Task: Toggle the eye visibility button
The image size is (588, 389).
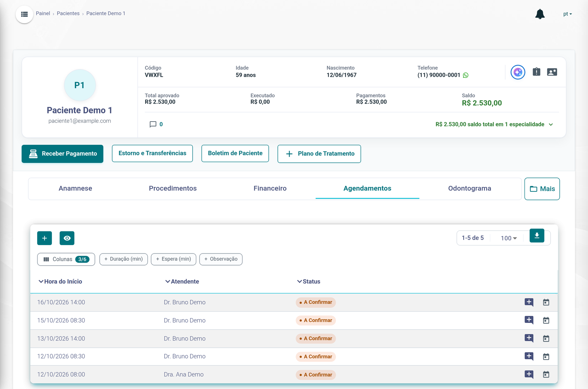Action: [67, 238]
